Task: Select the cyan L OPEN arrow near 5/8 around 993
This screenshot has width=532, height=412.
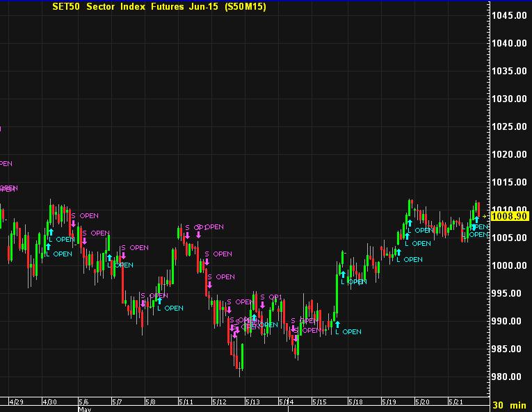Action: [159, 300]
